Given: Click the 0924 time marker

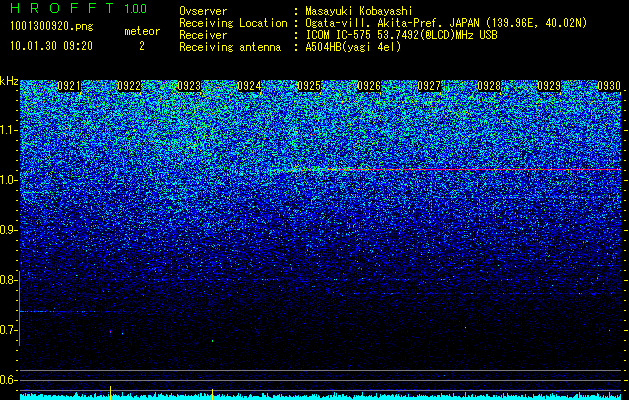Looking at the screenshot, I should pyautogui.click(x=249, y=86).
